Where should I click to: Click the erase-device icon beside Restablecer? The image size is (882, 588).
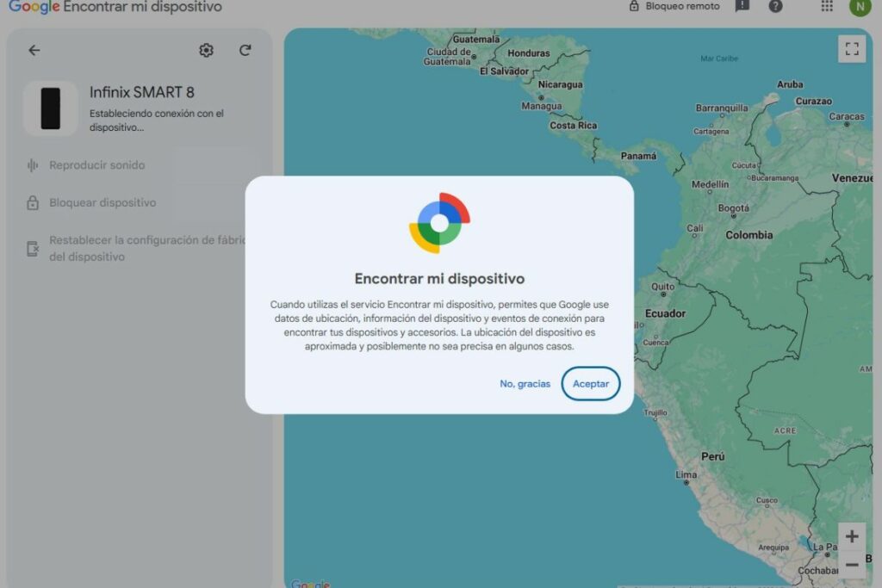(33, 249)
